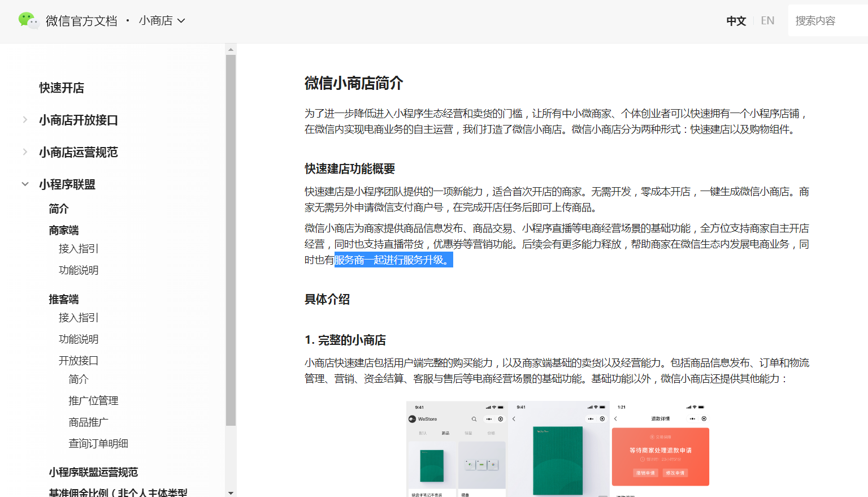868x497 pixels.
Task: Open 商品推广 page
Action: tap(88, 422)
